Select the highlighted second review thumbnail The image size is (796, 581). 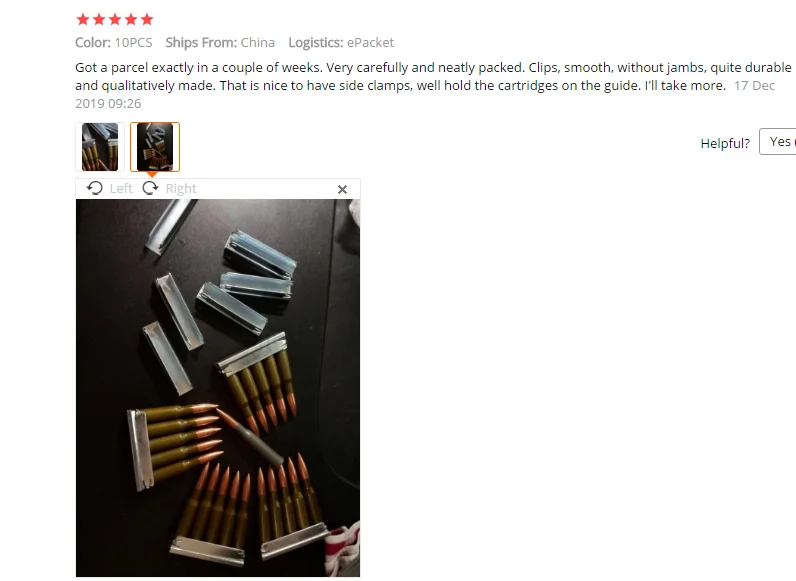155,147
